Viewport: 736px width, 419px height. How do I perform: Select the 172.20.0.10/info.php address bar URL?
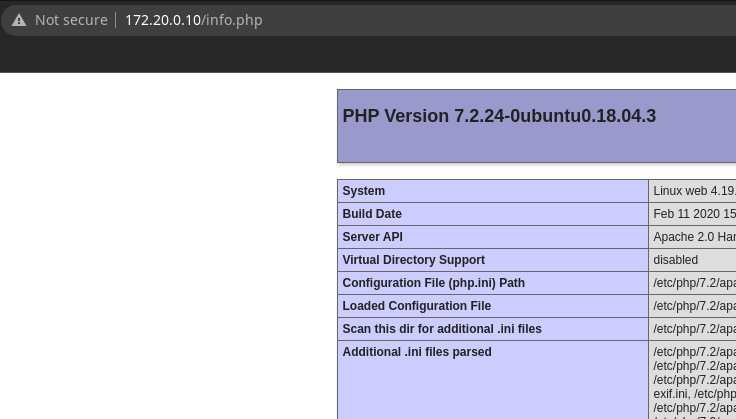pos(193,20)
